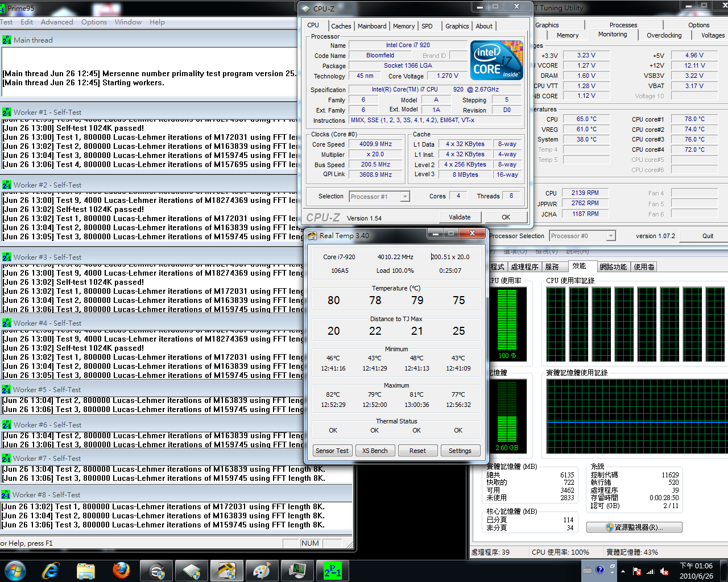Click the Worker #8 Self-Test window icon
This screenshot has width=728, height=582.
click(6, 495)
